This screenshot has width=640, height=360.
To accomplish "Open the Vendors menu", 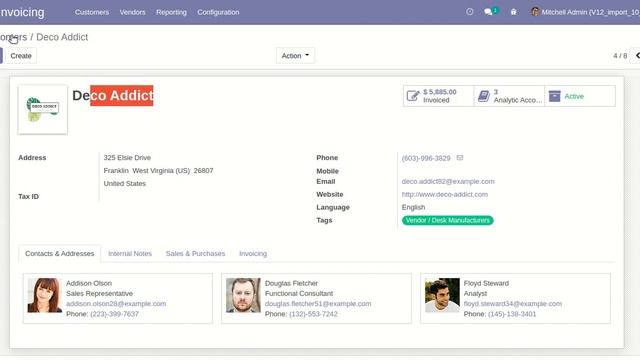I will 132,12.
